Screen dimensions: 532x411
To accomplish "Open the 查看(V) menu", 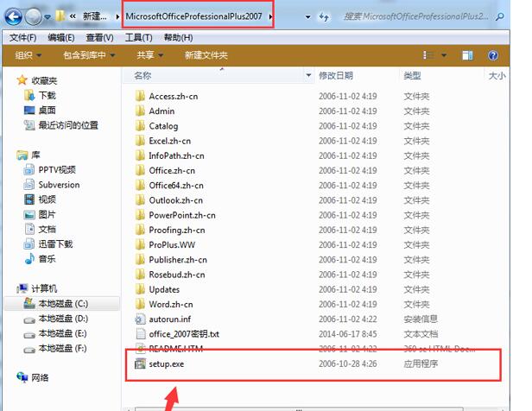I will click(x=99, y=37).
